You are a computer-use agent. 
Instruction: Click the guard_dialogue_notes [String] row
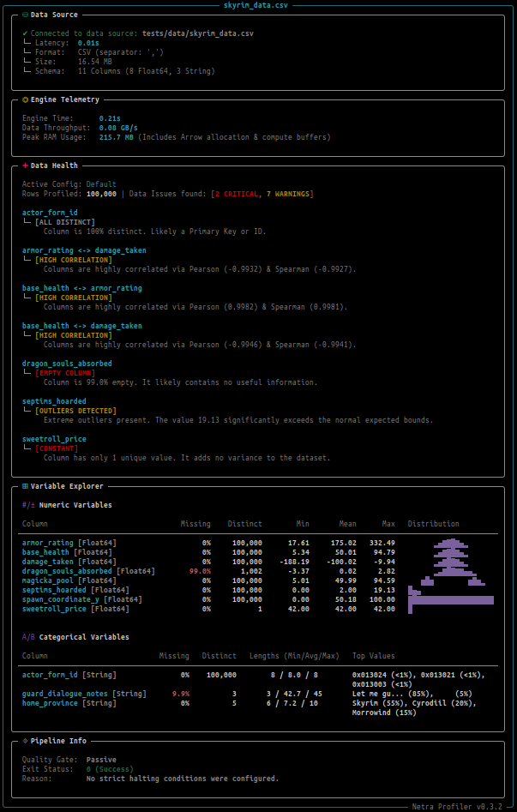coord(259,694)
